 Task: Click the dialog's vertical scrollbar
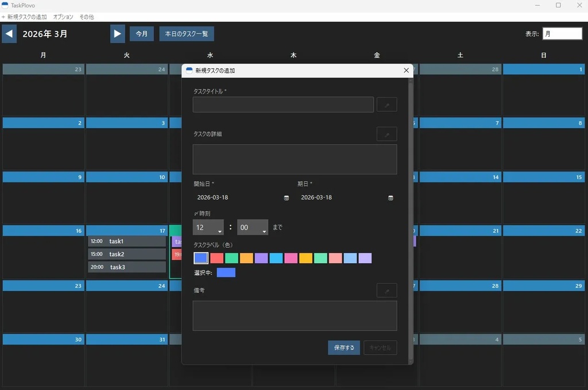click(x=411, y=221)
